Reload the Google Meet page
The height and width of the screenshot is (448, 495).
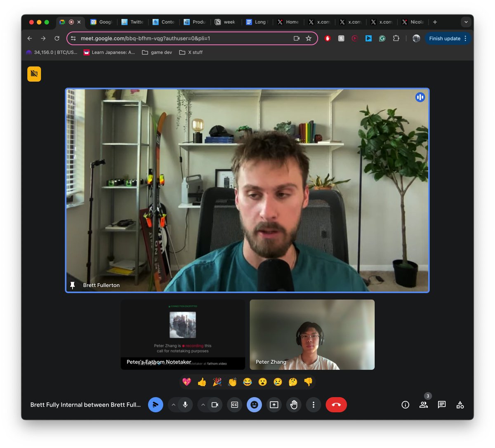point(57,38)
